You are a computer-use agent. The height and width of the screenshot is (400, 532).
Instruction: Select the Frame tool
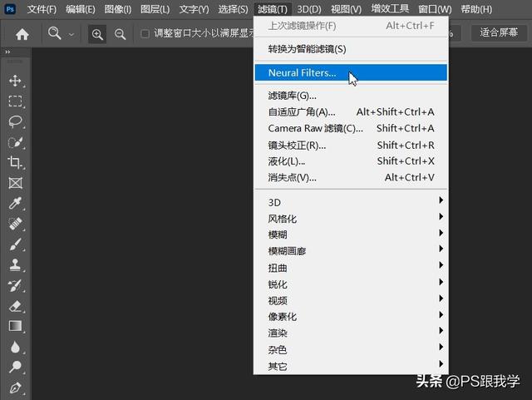(x=15, y=183)
